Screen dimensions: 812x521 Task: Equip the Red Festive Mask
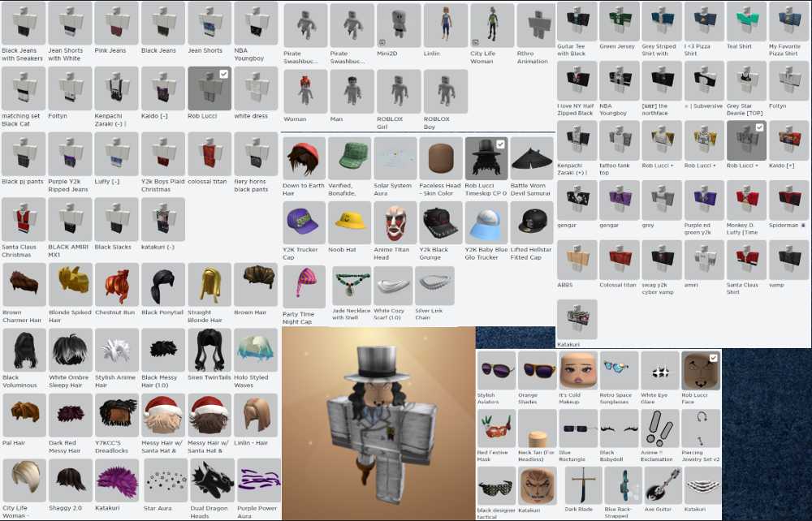click(x=496, y=428)
